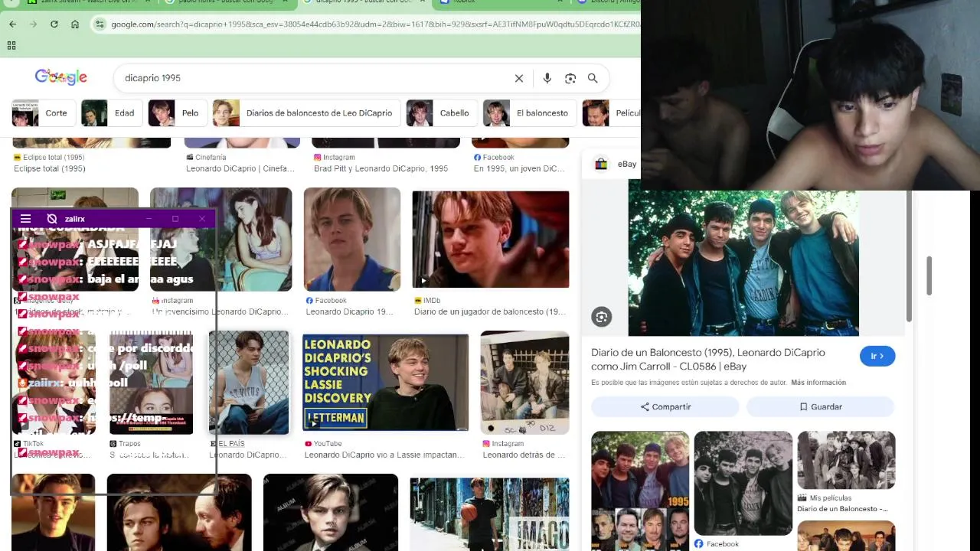Open the Facebook Leonardo Dicaprio 19... thumbnail

352,240
